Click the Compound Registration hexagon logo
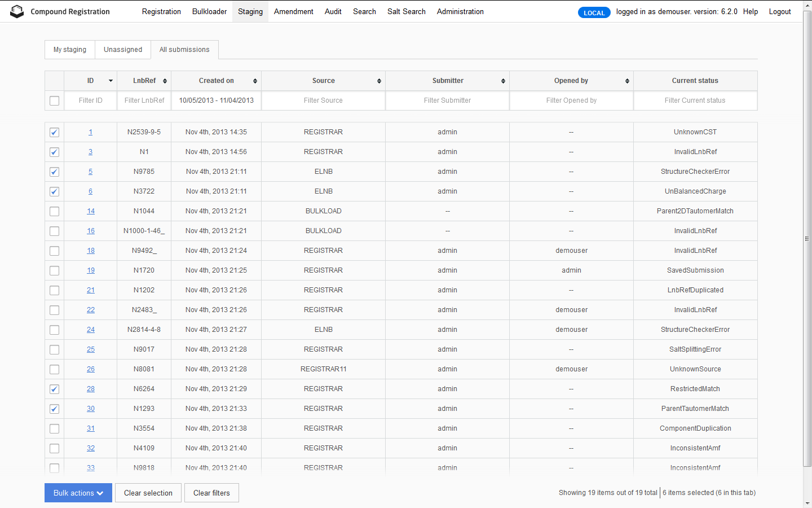 (x=17, y=11)
